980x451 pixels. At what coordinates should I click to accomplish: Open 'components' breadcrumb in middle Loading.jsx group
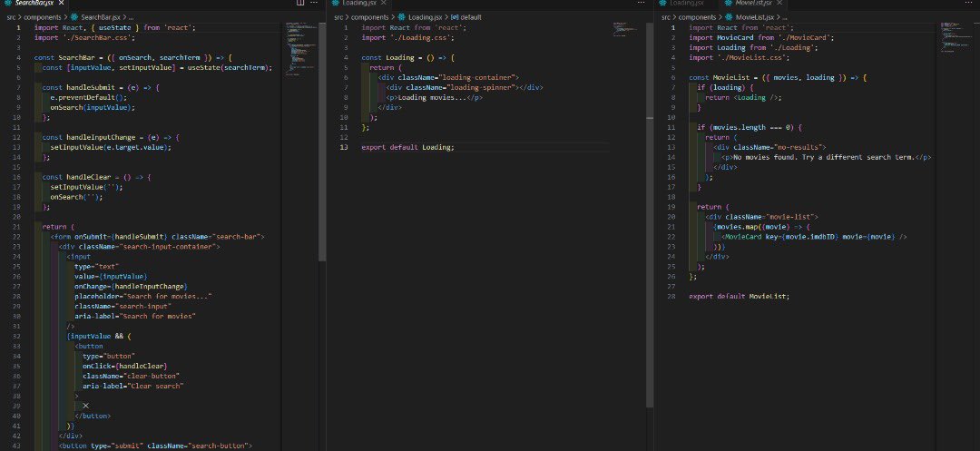[x=370, y=17]
